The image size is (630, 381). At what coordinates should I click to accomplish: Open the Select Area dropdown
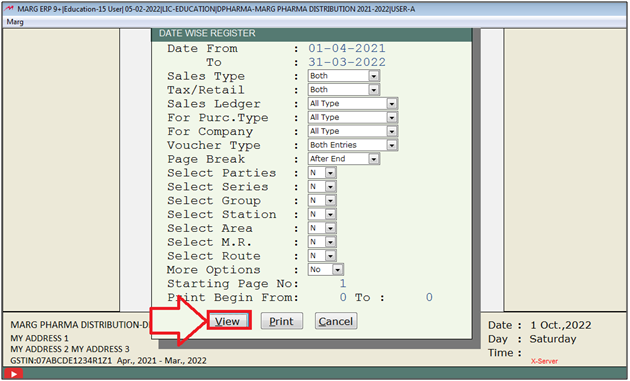click(330, 228)
